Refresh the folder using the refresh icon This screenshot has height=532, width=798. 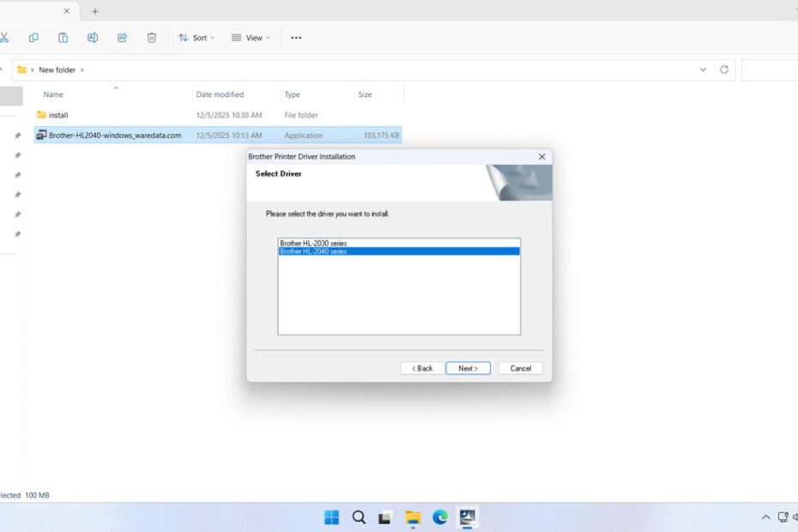tap(723, 70)
